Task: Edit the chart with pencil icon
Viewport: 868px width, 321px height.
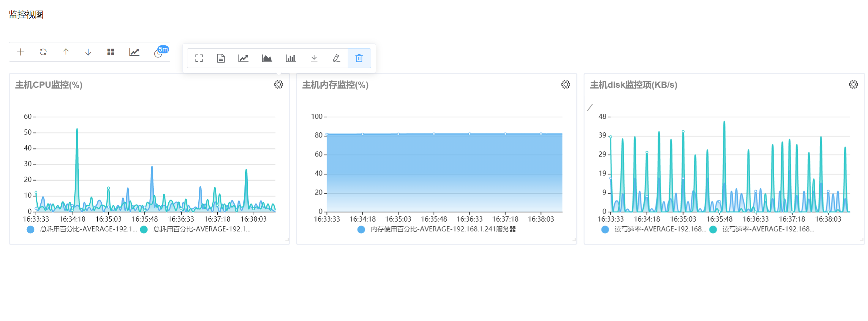Action: coord(337,58)
